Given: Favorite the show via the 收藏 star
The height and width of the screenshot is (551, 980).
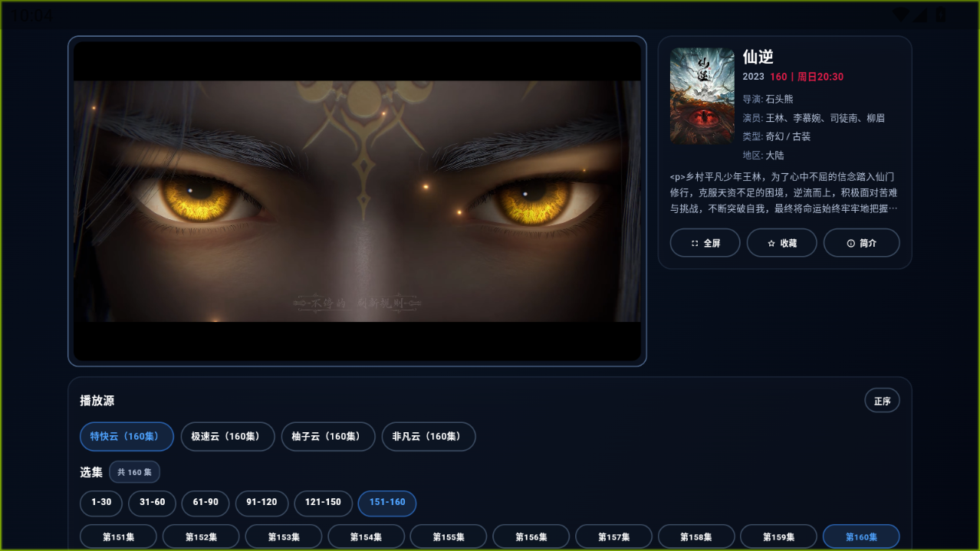Looking at the screenshot, I should [781, 243].
